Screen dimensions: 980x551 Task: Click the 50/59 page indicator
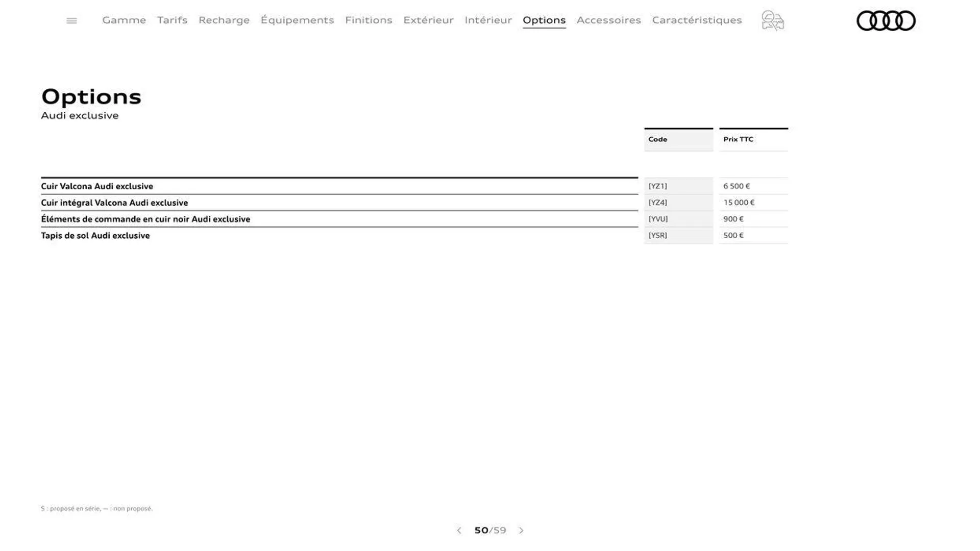click(490, 531)
